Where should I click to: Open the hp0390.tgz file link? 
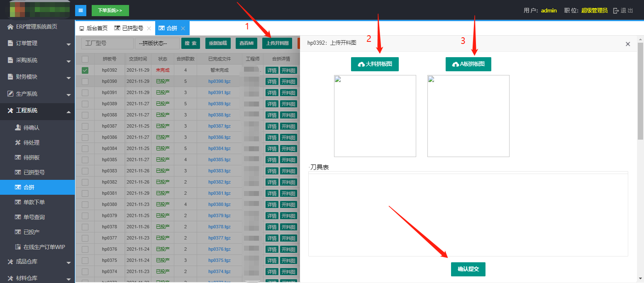click(x=219, y=82)
